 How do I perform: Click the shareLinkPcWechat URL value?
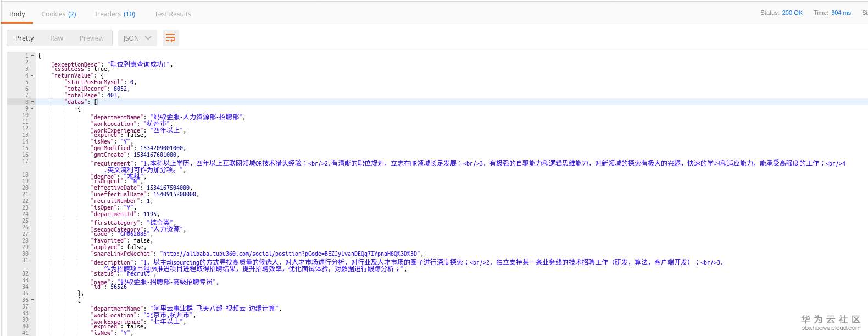point(290,254)
